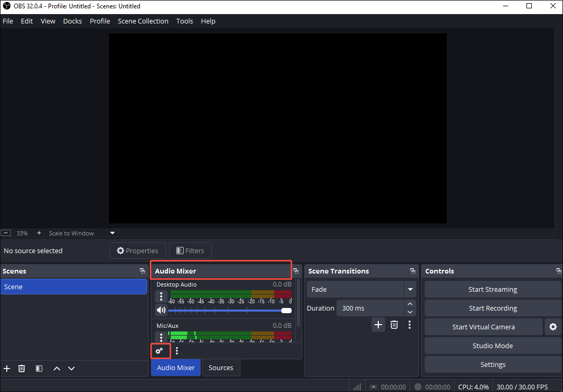Image resolution: width=563 pixels, height=392 pixels.
Task: Open OBS Settings
Action: pos(492,364)
